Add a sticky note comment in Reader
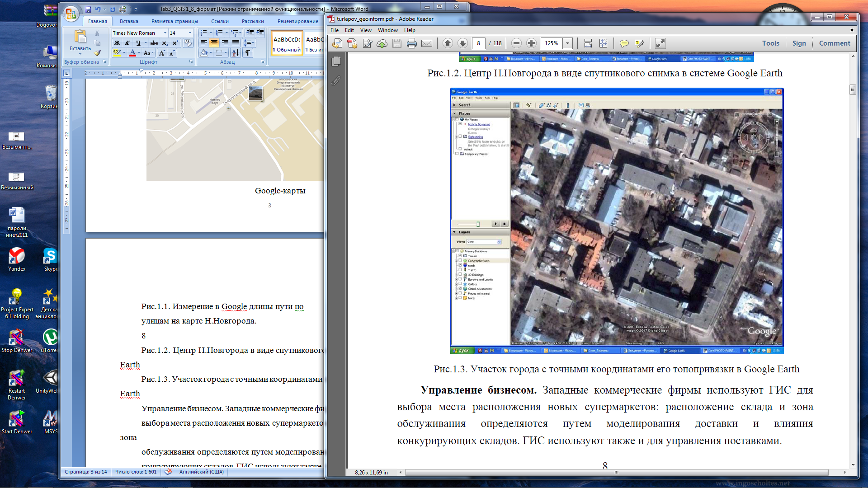 tap(624, 43)
